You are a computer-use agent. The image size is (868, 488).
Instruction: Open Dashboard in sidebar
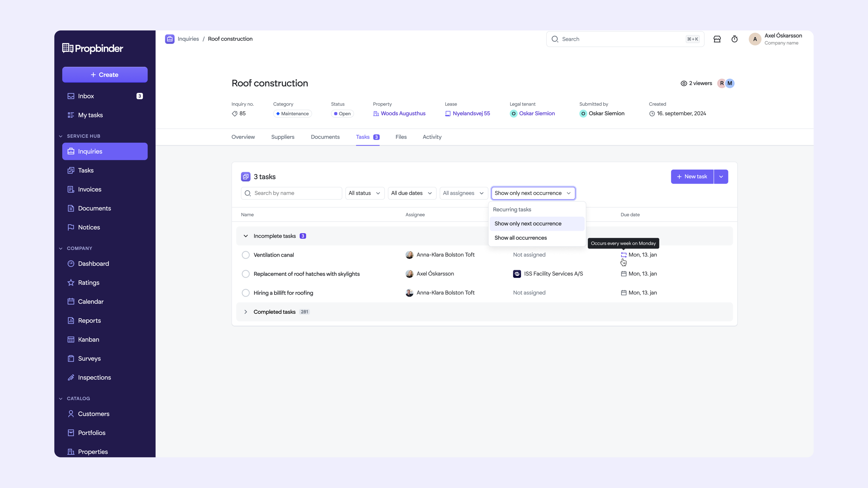point(105,264)
